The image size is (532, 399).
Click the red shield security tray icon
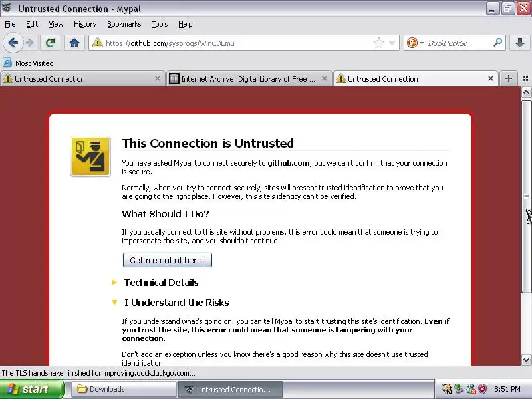pyautogui.click(x=483, y=389)
